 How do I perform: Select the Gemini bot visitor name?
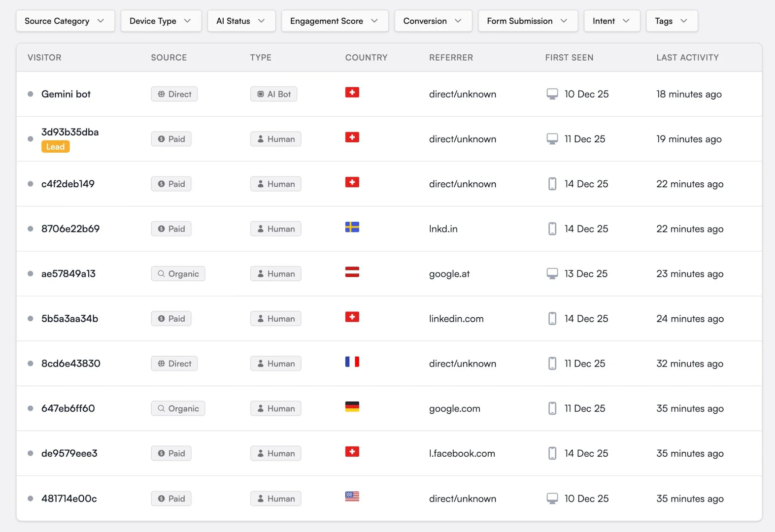coord(66,94)
